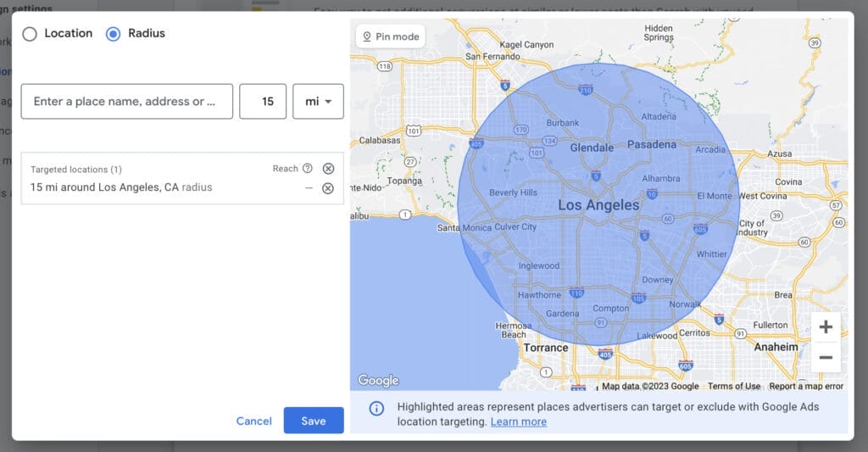868x452 pixels.
Task: Click the Torrance label on the map
Action: 546,348
